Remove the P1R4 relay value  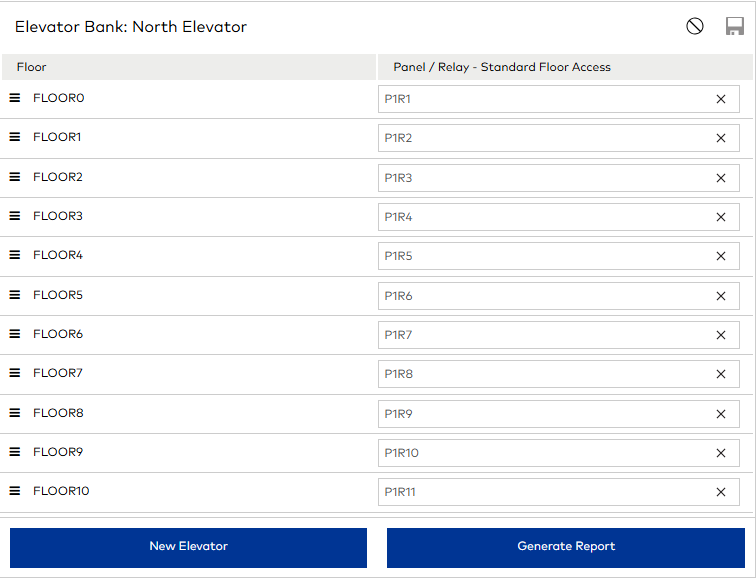[721, 217]
